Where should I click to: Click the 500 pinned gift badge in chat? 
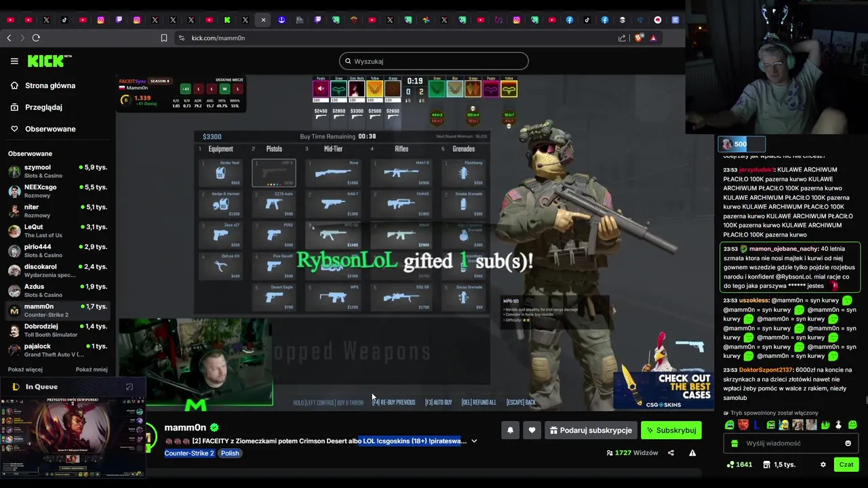(x=742, y=144)
